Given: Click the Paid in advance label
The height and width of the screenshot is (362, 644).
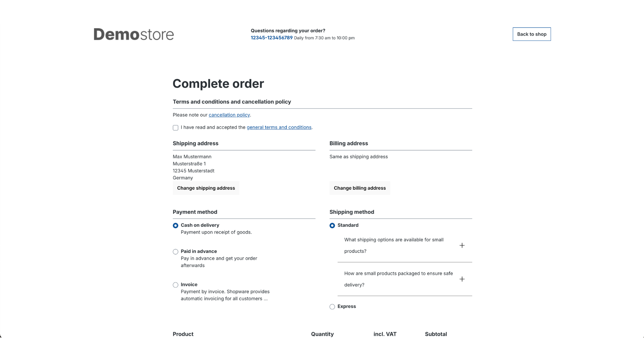Looking at the screenshot, I should (x=199, y=251).
